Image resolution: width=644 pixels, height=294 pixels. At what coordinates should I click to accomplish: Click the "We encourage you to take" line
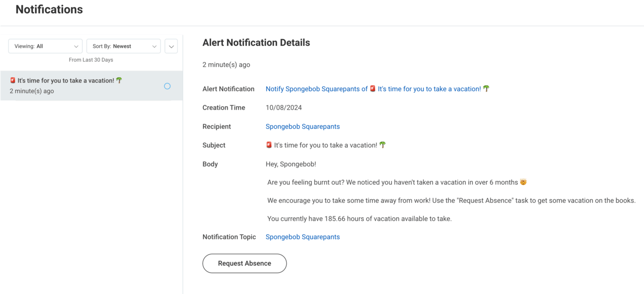tap(452, 201)
